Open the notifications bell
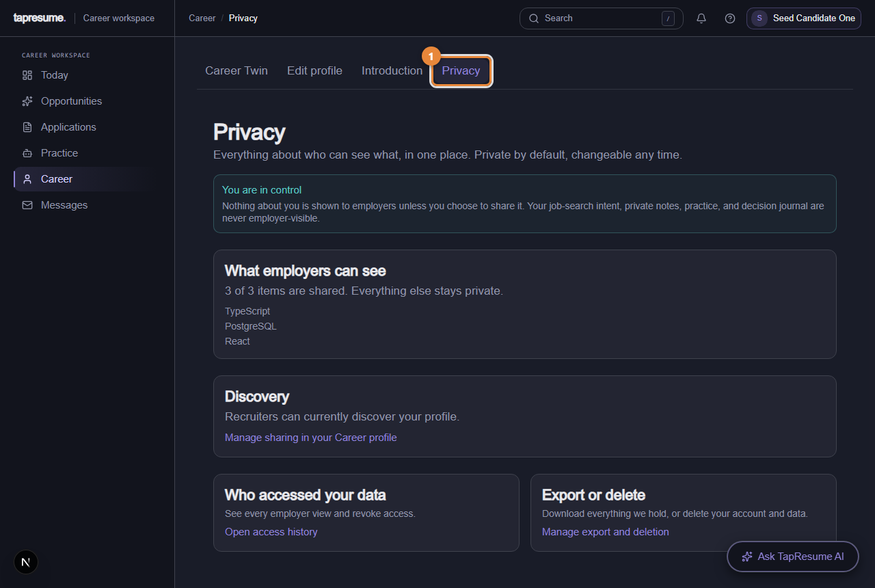 point(701,18)
